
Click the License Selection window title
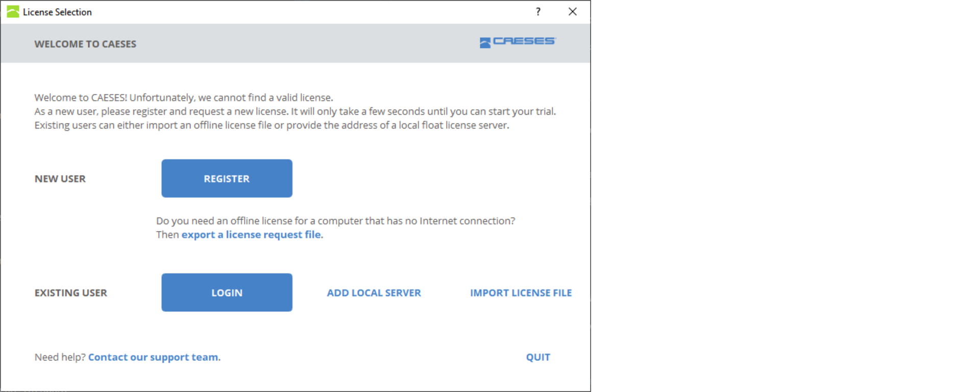[x=57, y=12]
